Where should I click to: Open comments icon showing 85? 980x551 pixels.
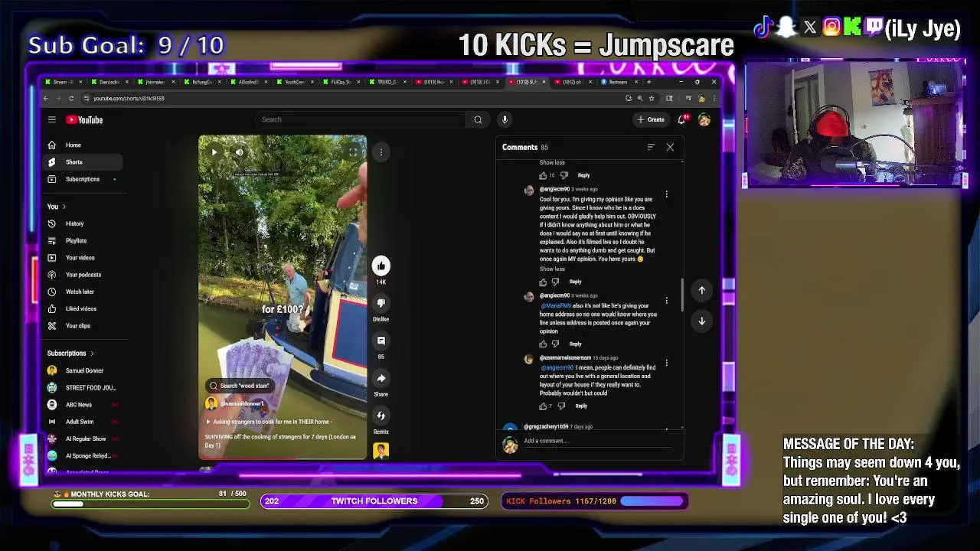click(381, 341)
